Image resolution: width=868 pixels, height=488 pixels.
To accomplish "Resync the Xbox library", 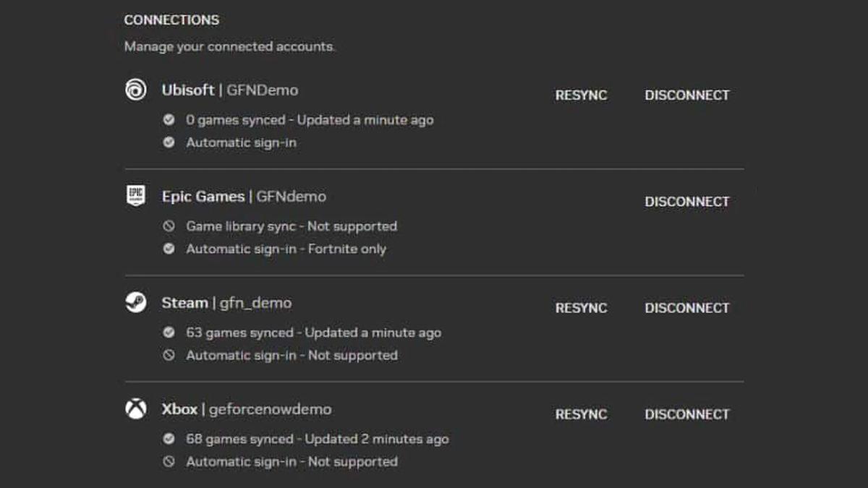I will 581,414.
